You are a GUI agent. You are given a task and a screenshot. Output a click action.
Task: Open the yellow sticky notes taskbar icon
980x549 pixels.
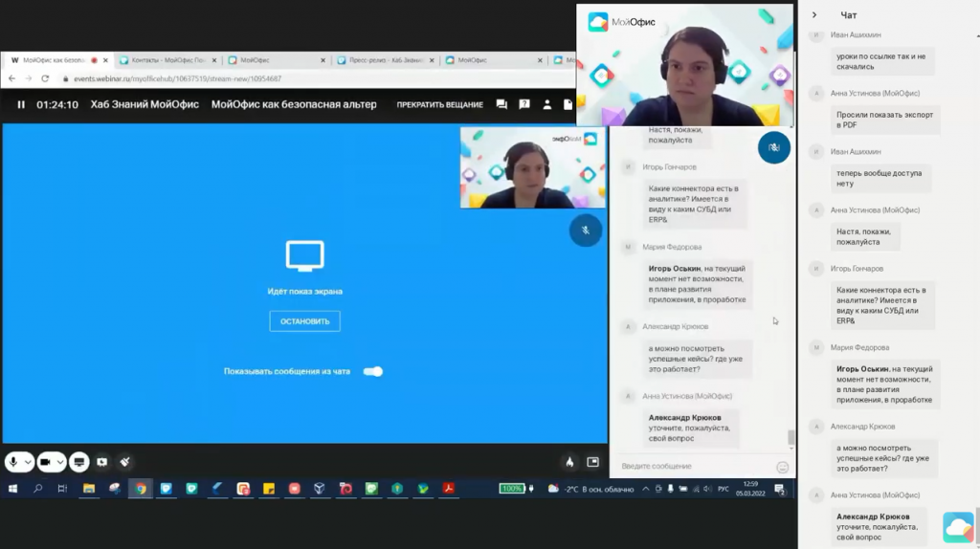[x=269, y=489]
